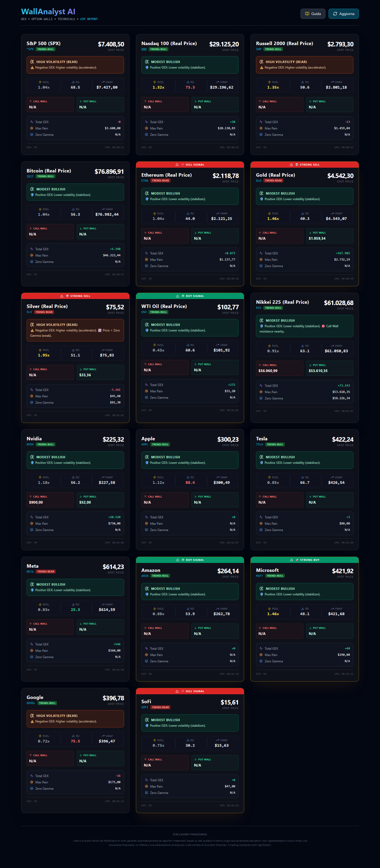Click the Aggiorna refresh button
380x868 pixels.
[x=344, y=14]
